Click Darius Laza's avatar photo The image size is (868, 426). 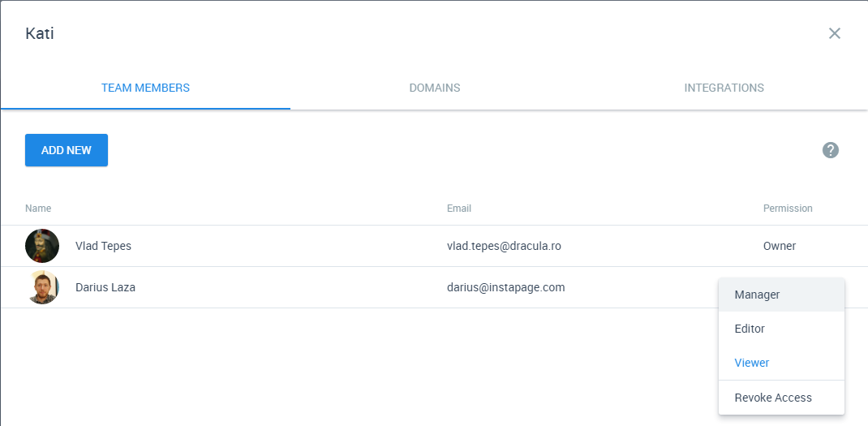[x=42, y=287]
